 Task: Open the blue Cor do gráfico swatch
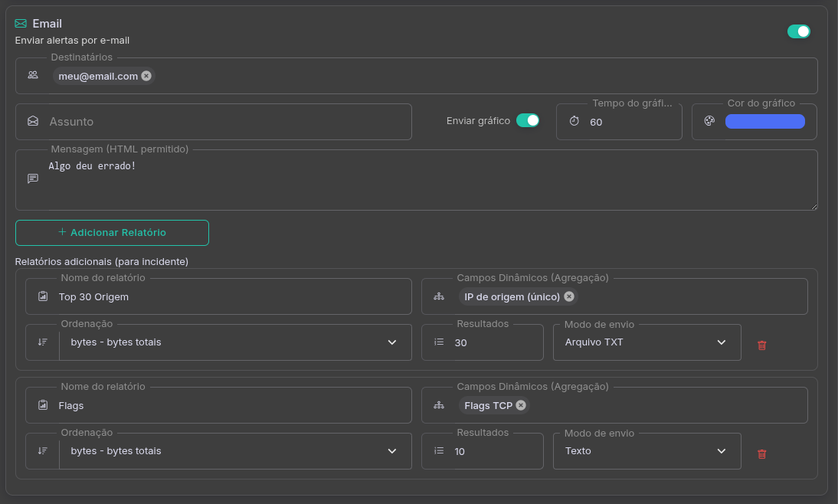(x=764, y=121)
